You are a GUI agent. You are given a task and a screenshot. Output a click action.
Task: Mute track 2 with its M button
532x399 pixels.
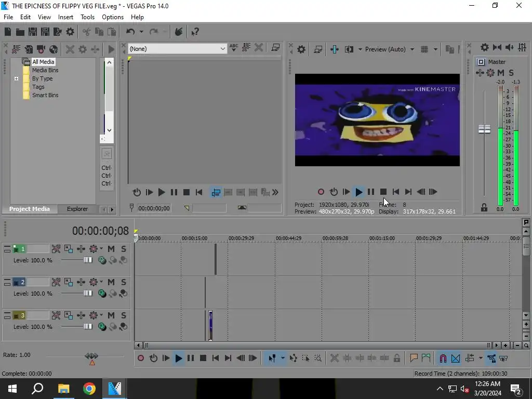111,282
